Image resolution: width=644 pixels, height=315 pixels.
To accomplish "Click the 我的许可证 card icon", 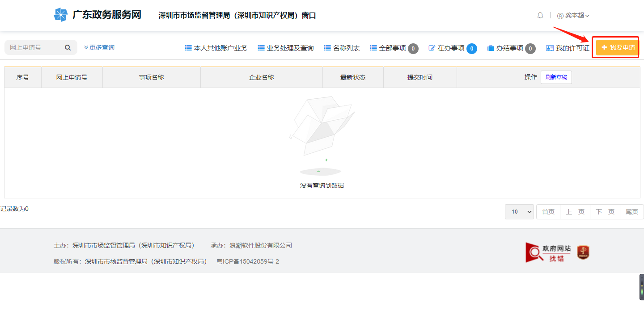I will pyautogui.click(x=550, y=48).
